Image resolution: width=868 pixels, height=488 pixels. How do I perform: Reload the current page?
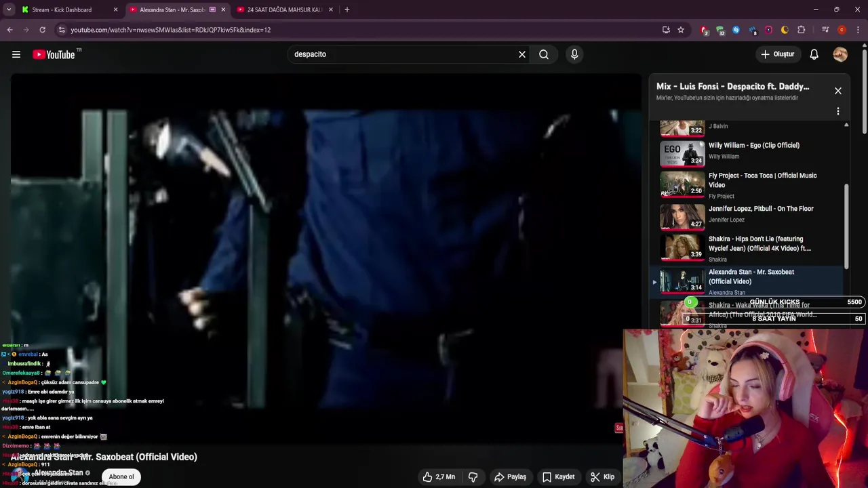(42, 30)
